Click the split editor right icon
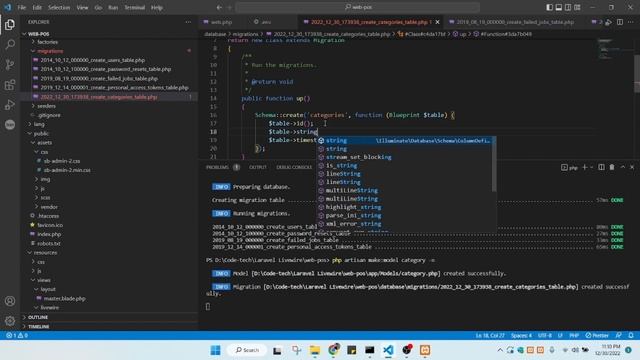Screen dimensions: 640x360 [x=620, y=22]
